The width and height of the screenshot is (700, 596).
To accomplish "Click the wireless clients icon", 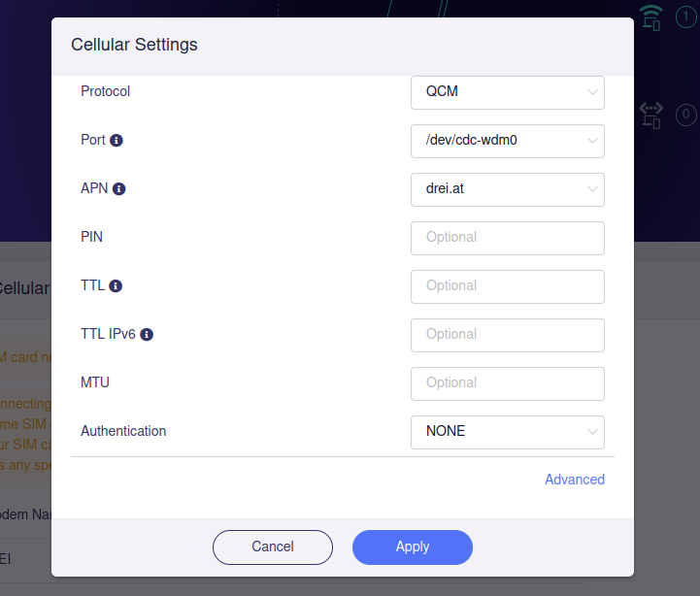I will 651,17.
